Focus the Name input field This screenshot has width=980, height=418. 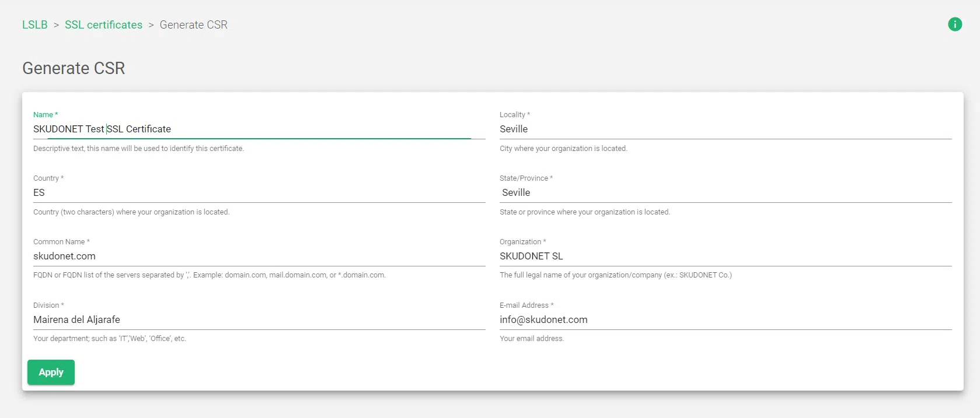(x=259, y=129)
